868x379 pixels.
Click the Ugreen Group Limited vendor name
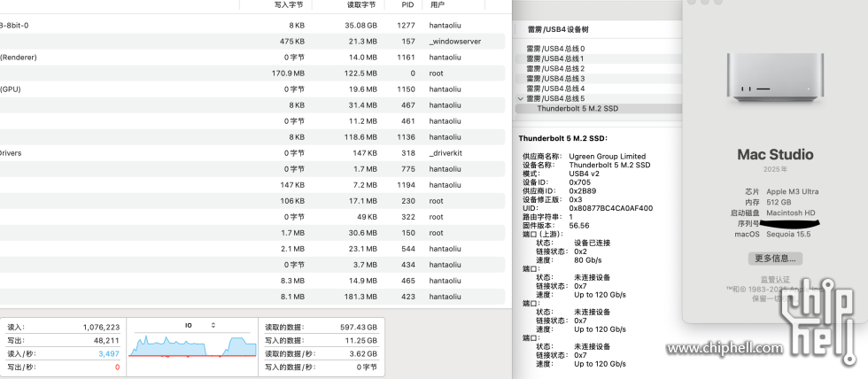click(608, 157)
